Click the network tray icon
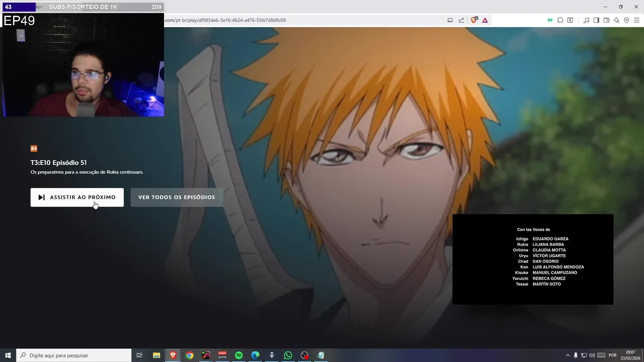The width and height of the screenshot is (644, 362). tap(584, 355)
